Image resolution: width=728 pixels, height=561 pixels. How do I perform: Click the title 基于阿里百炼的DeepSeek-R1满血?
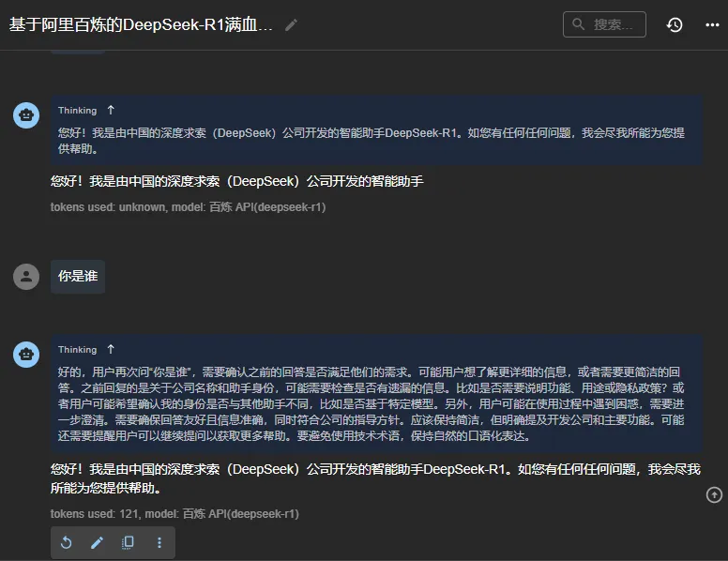pyautogui.click(x=141, y=24)
